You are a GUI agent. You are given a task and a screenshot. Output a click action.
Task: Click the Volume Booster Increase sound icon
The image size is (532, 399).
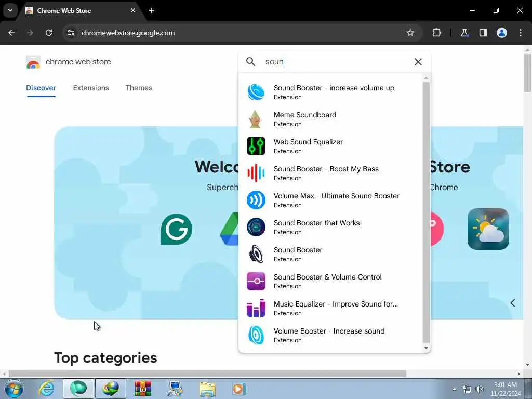pos(256,335)
